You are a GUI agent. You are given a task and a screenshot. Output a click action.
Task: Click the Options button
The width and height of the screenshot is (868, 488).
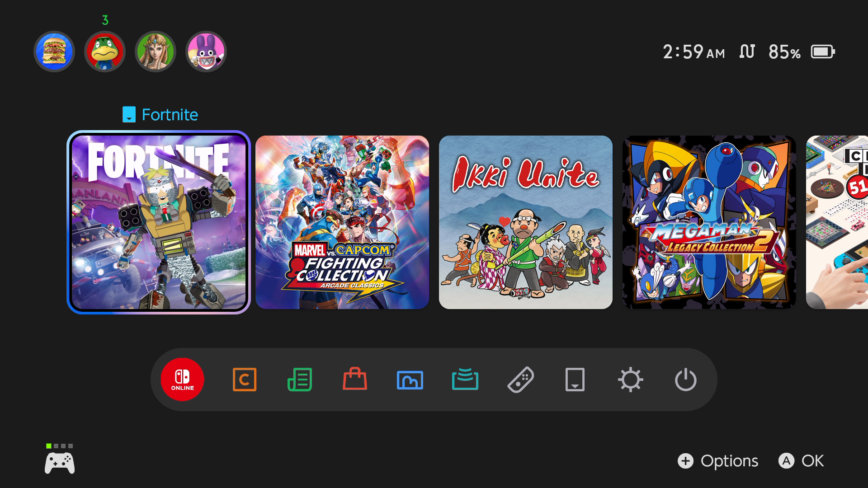pyautogui.click(x=718, y=461)
